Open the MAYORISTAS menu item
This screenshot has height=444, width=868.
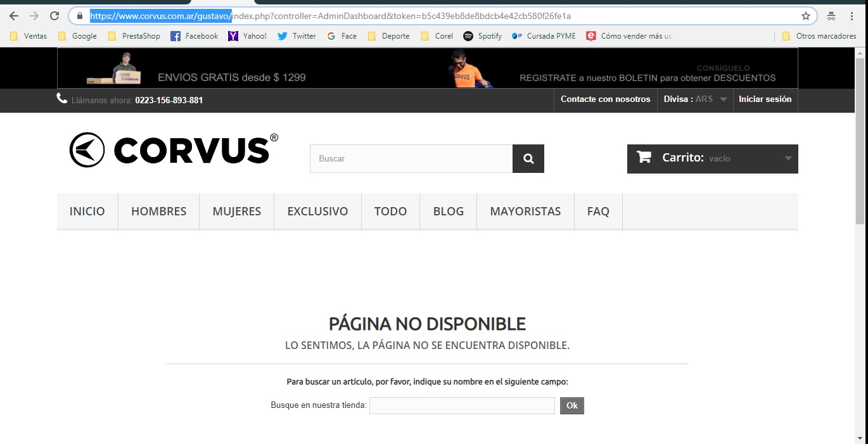point(526,212)
